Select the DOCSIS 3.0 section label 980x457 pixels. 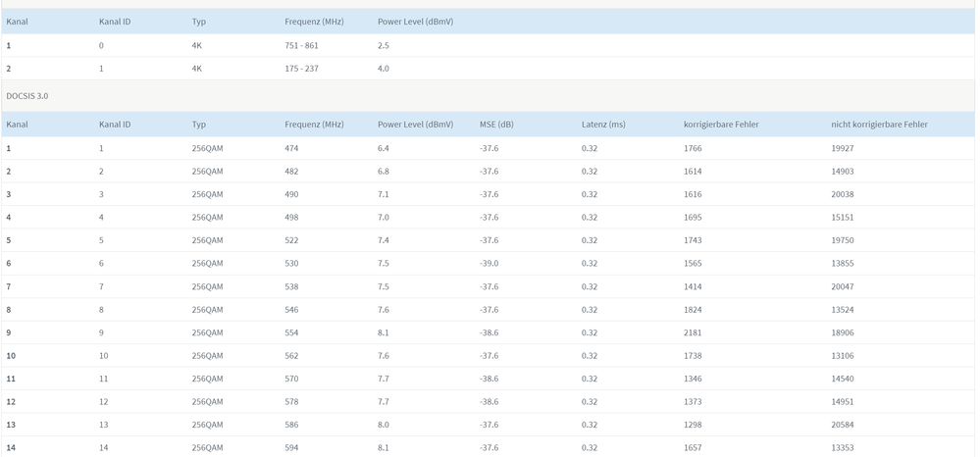[27, 96]
